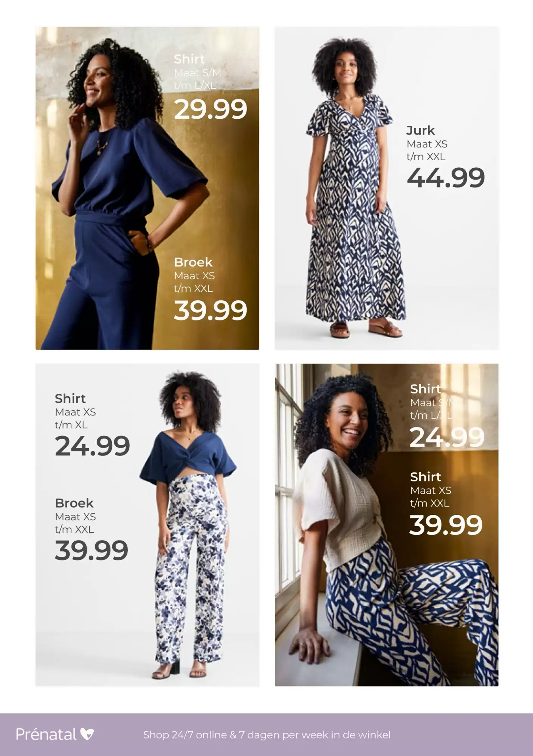This screenshot has height=756, width=533.
Task: Click the Prénatal heart logo icon
Action: pos(87,734)
